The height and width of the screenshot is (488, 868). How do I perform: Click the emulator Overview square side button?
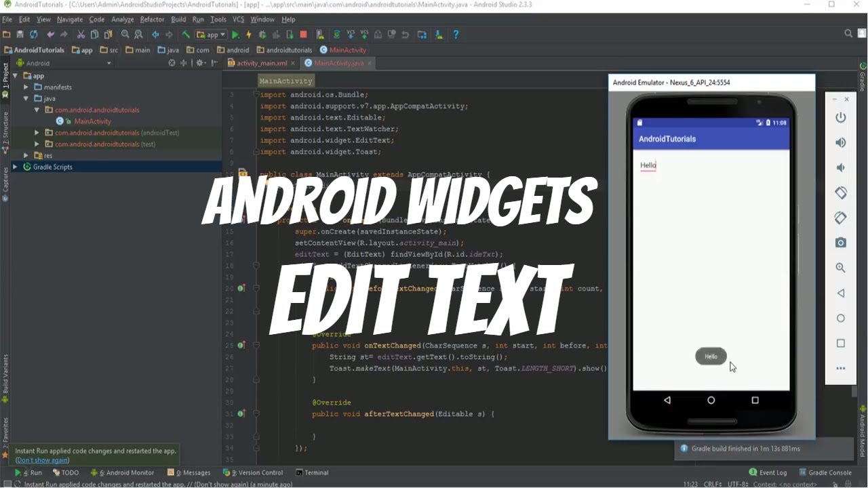841,344
